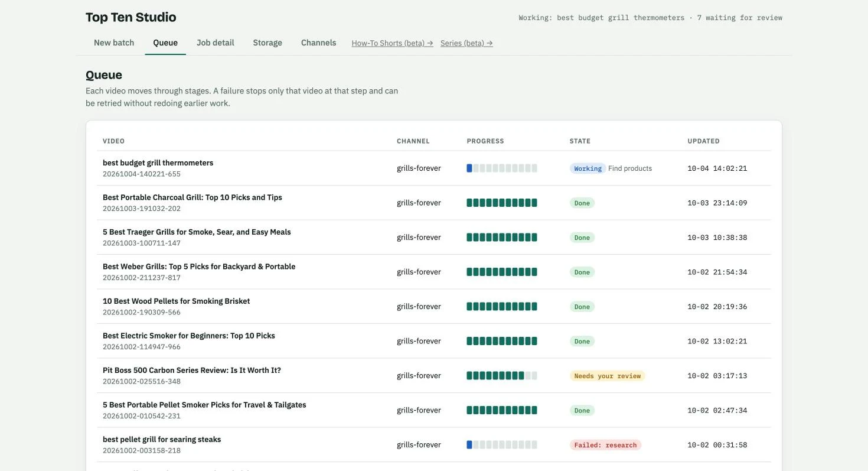The height and width of the screenshot is (471, 868).
Task: Click grills-forever channel in Weber Grills row
Action: (x=419, y=272)
